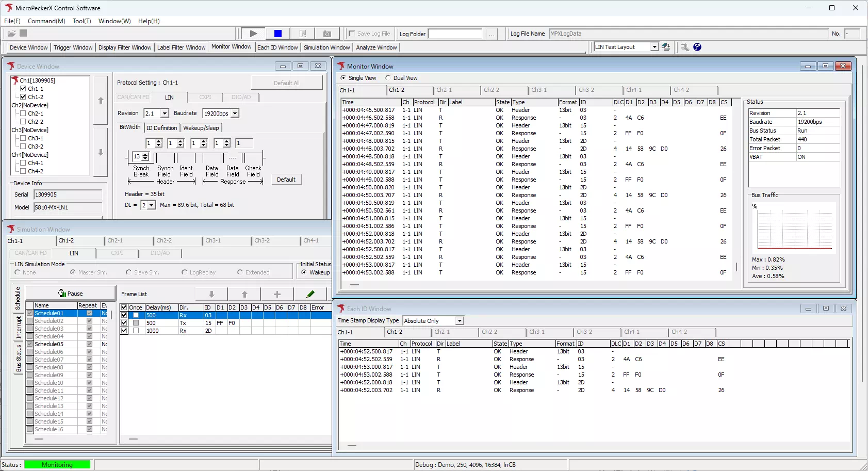
Task: Expand the LIN Test Layout dropdown
Action: [654, 47]
